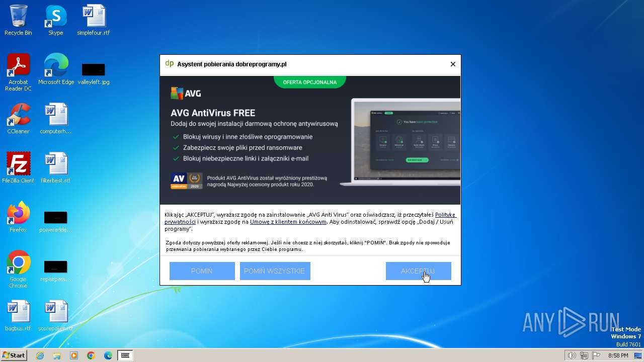The width and height of the screenshot is (644, 362).
Task: Select the poweredde... file icon
Action: click(x=56, y=222)
